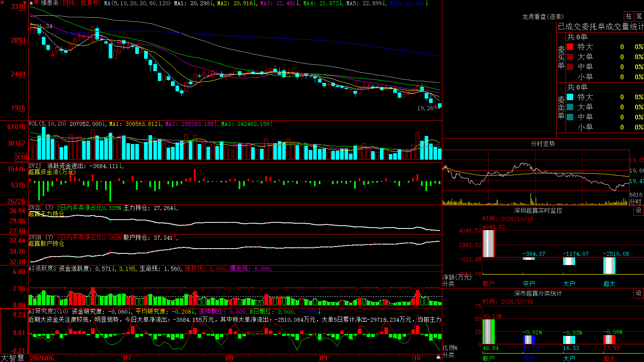Switch to 笔 tick view
The image size is (644, 362).
(x=639, y=16)
